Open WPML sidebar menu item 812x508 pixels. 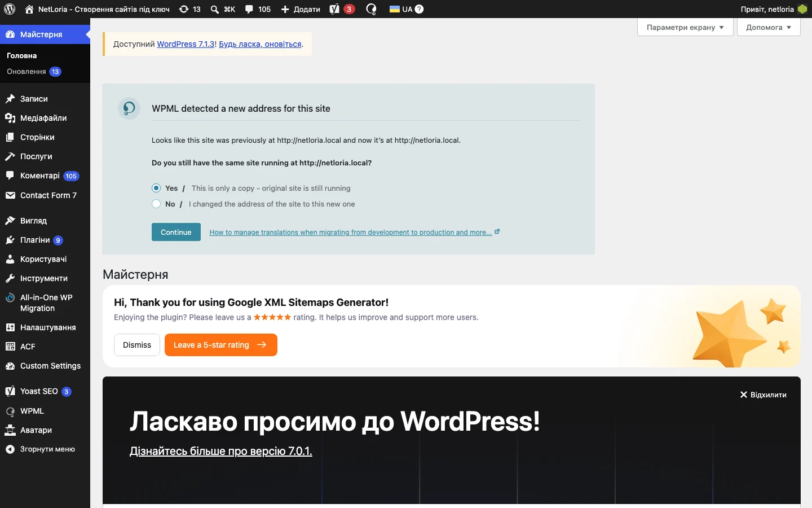45,411
